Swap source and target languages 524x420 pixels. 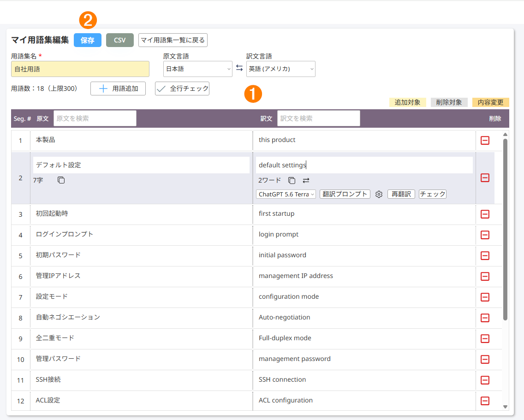click(239, 68)
